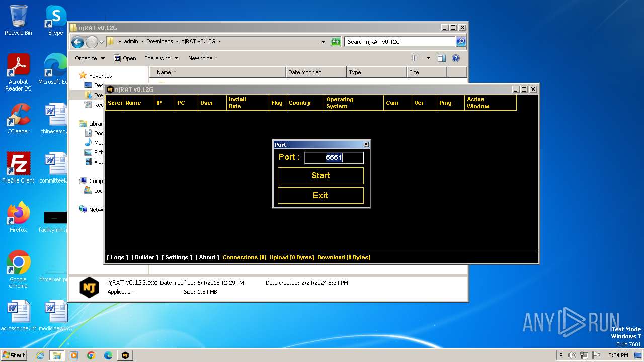Click the Active Window column header
Image resolution: width=644 pixels, height=362 pixels.
[x=491, y=103]
